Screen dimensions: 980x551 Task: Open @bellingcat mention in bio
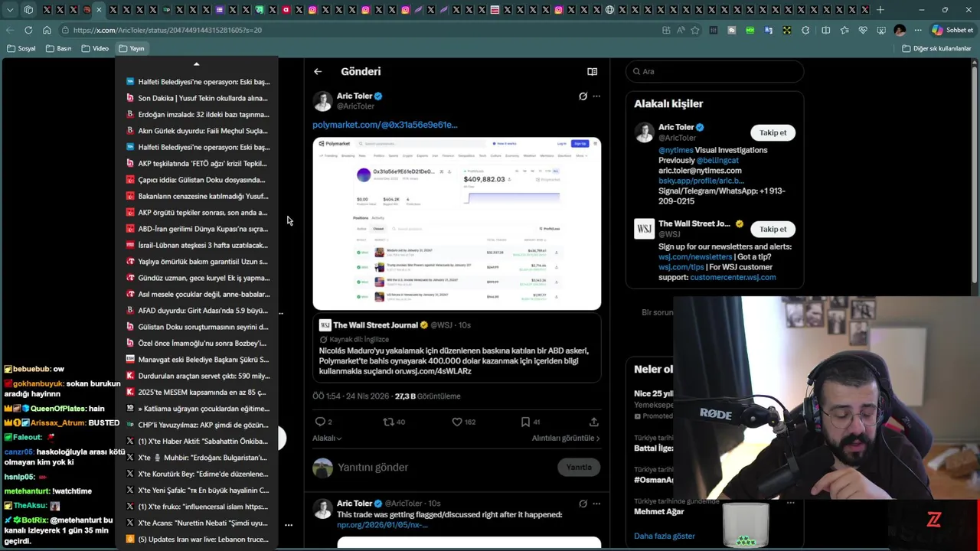(720, 161)
